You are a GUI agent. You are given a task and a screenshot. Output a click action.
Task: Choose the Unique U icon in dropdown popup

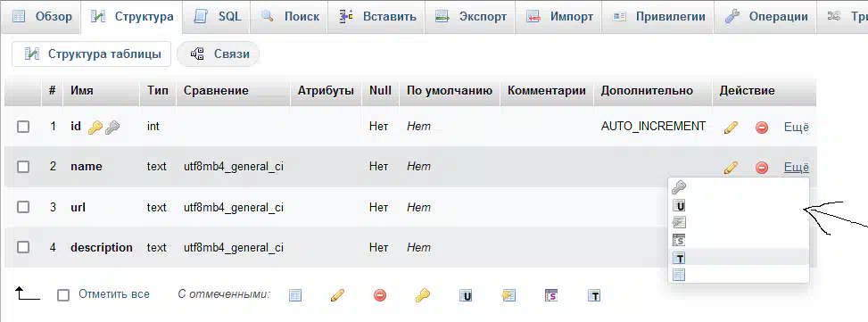click(x=679, y=206)
